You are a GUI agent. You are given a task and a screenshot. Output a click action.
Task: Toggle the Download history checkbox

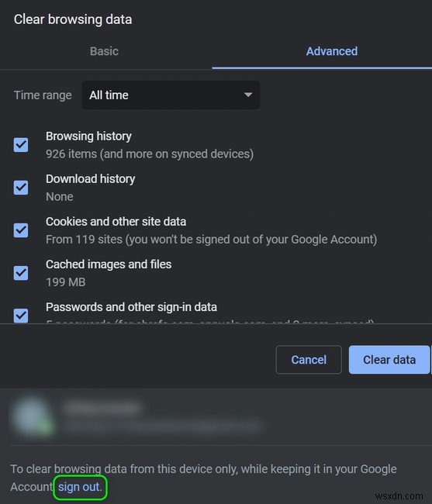click(x=21, y=188)
